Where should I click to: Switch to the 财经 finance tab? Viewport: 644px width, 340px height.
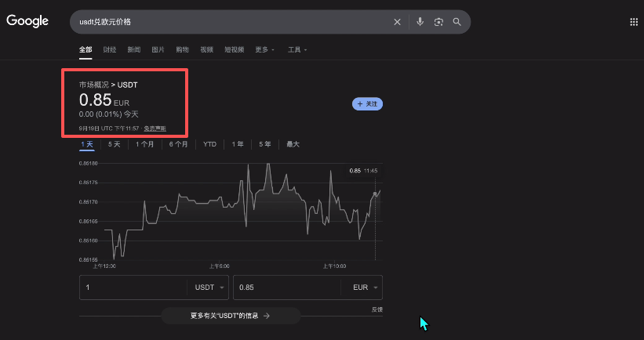coord(109,50)
